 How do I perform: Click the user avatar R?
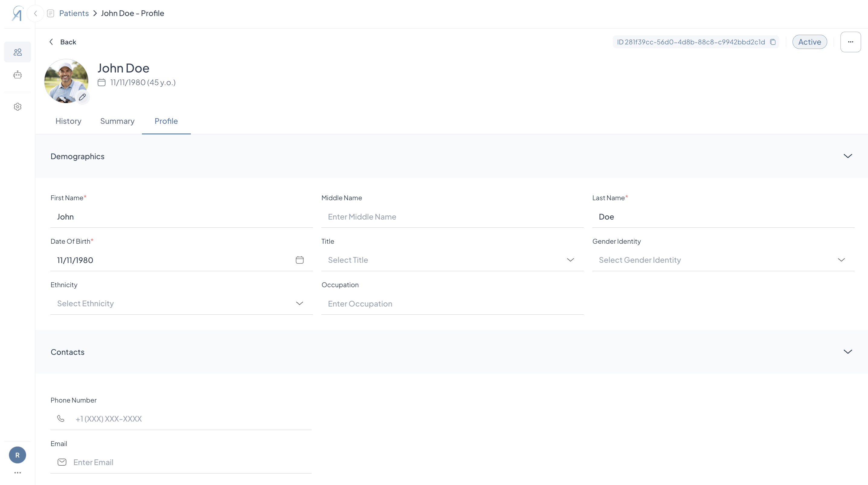pos(18,455)
